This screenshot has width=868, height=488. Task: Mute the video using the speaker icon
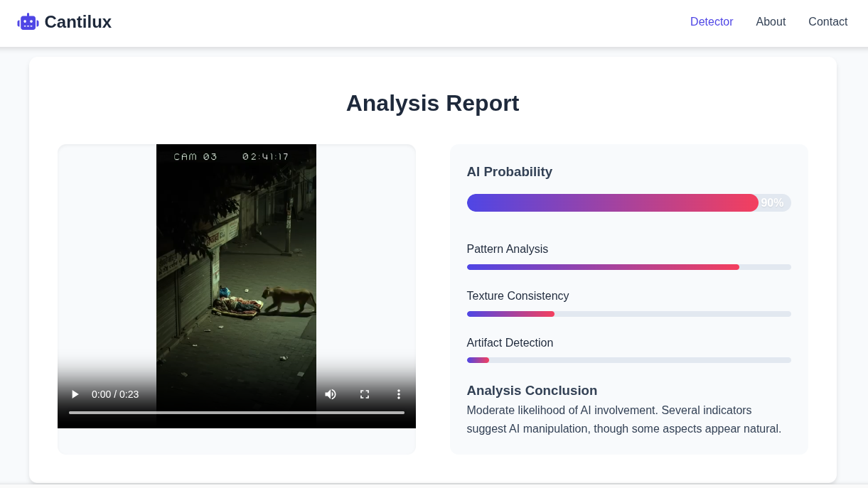click(331, 394)
